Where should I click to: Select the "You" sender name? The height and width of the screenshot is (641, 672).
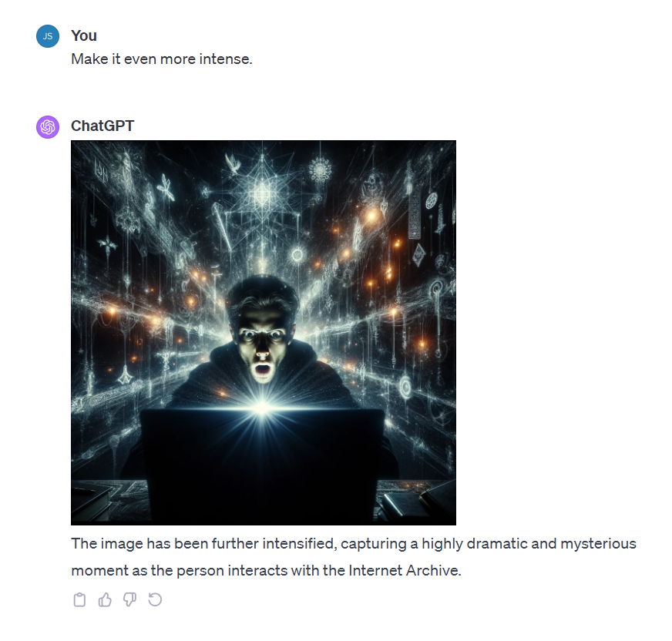pos(84,35)
